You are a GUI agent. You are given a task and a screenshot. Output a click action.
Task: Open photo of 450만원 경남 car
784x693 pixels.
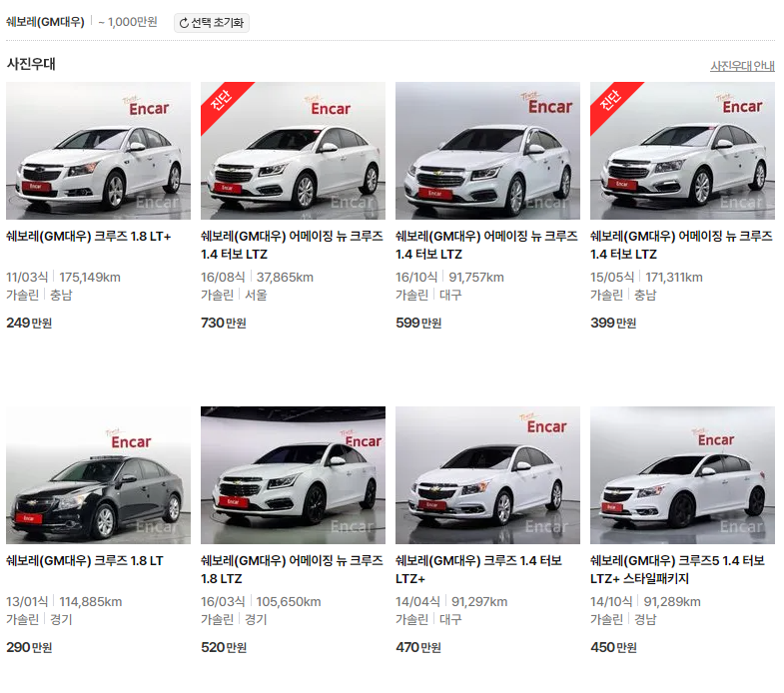pos(682,475)
